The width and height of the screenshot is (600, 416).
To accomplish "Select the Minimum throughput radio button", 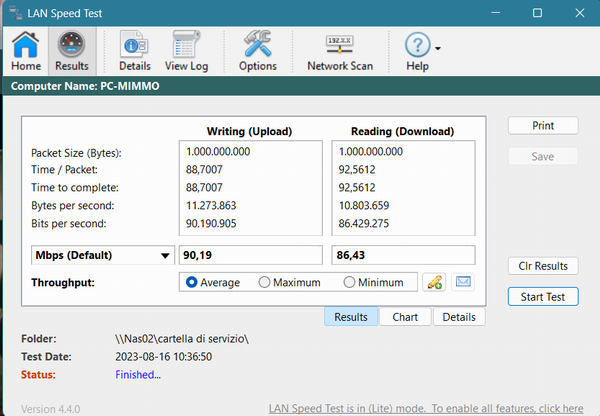I will 349,282.
